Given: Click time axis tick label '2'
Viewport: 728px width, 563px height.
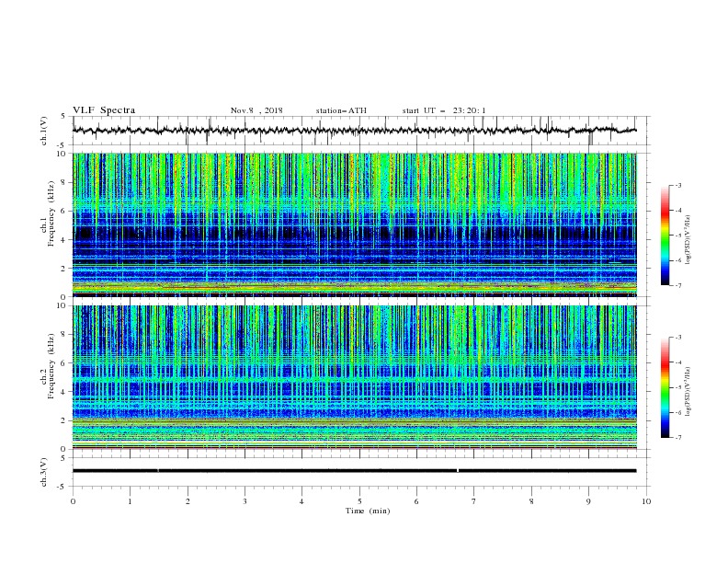Looking at the screenshot, I should 188,501.
